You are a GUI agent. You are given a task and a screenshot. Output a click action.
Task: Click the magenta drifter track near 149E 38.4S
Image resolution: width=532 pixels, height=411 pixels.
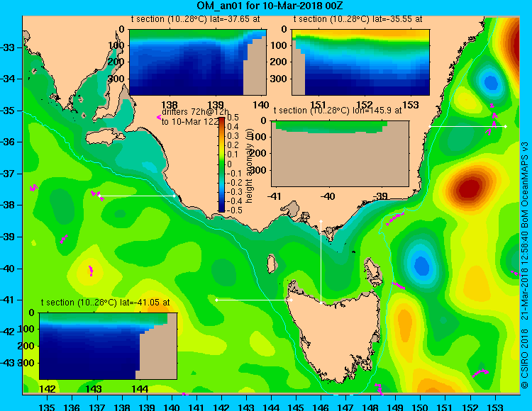click(x=395, y=218)
